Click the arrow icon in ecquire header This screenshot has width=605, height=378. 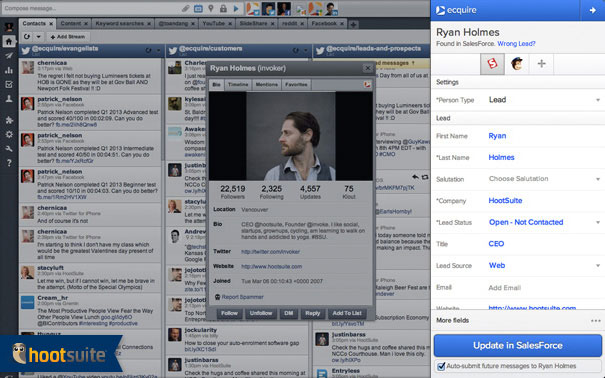593,10
